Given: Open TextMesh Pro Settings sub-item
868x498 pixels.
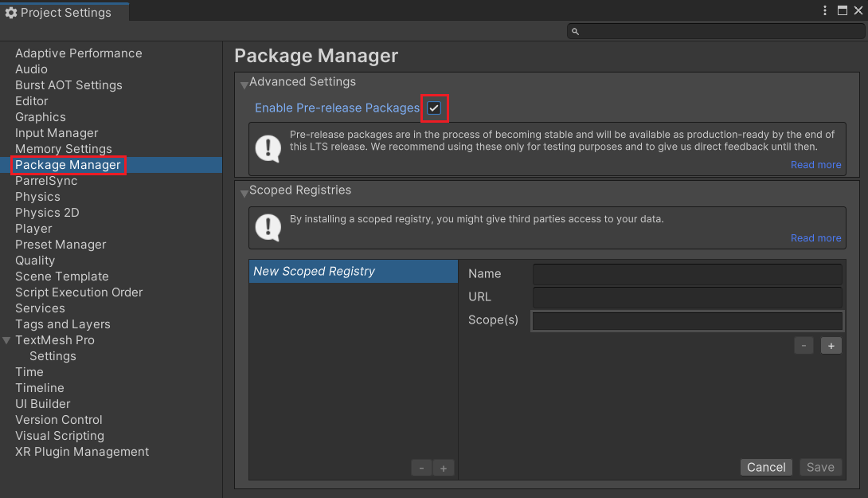Looking at the screenshot, I should tap(53, 356).
